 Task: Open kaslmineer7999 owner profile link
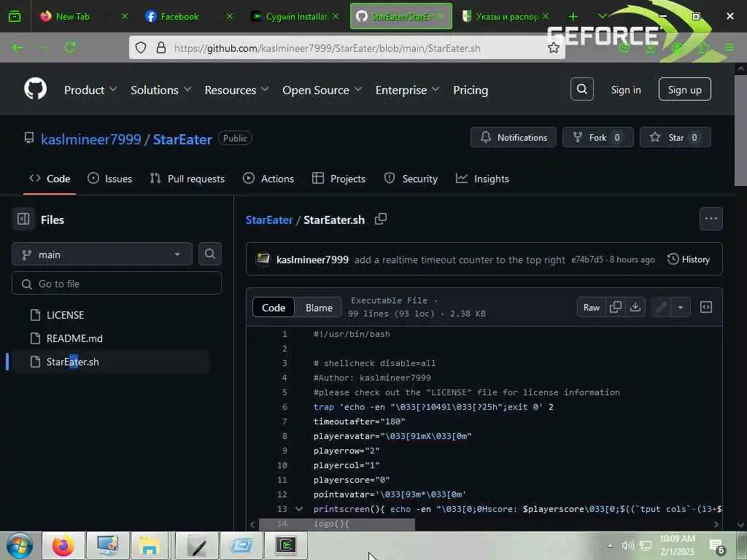[x=91, y=139]
